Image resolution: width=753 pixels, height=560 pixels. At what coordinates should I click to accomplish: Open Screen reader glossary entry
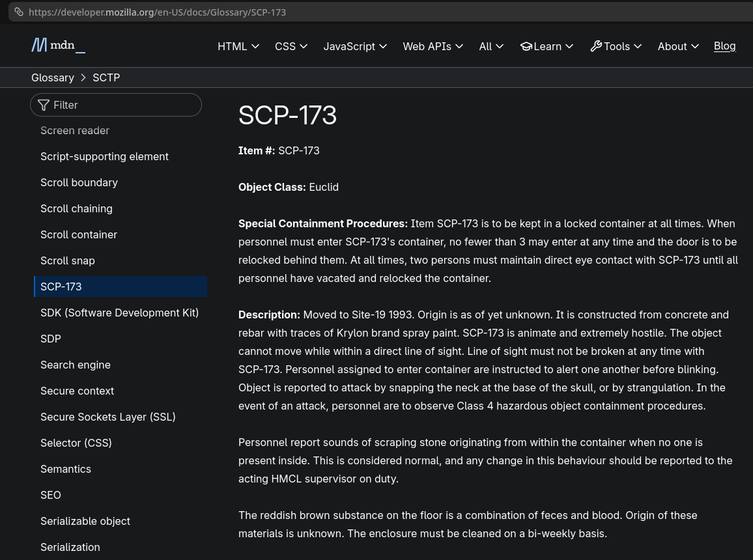[x=75, y=130]
